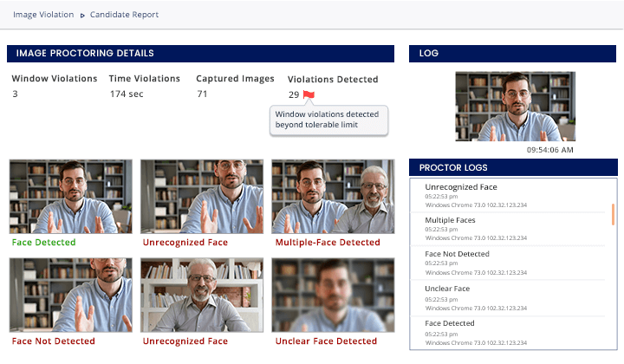Image resolution: width=624 pixels, height=364 pixels.
Task: Click the Violations Detected count 29
Action: coord(294,94)
